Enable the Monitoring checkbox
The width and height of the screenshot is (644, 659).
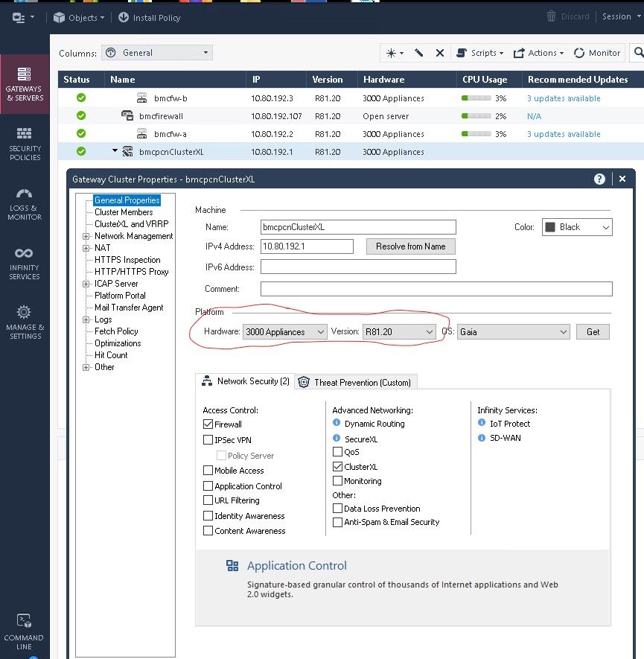tap(337, 480)
